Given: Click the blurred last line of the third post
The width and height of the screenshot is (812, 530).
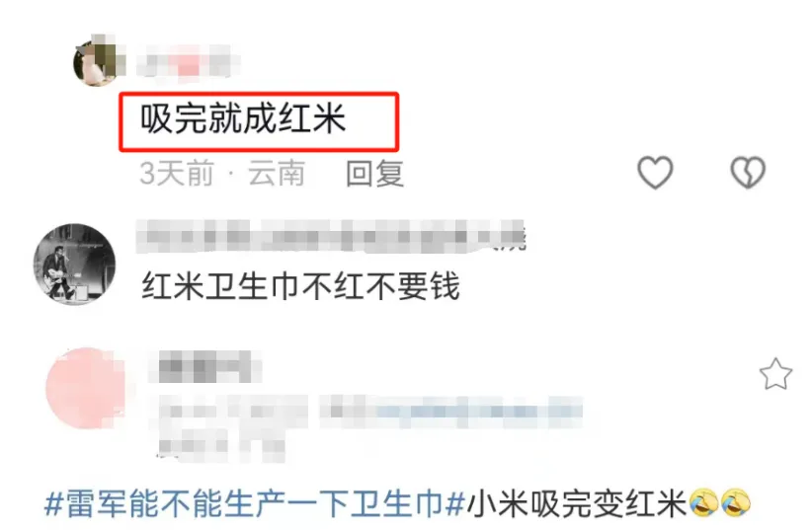Looking at the screenshot, I should (220, 446).
